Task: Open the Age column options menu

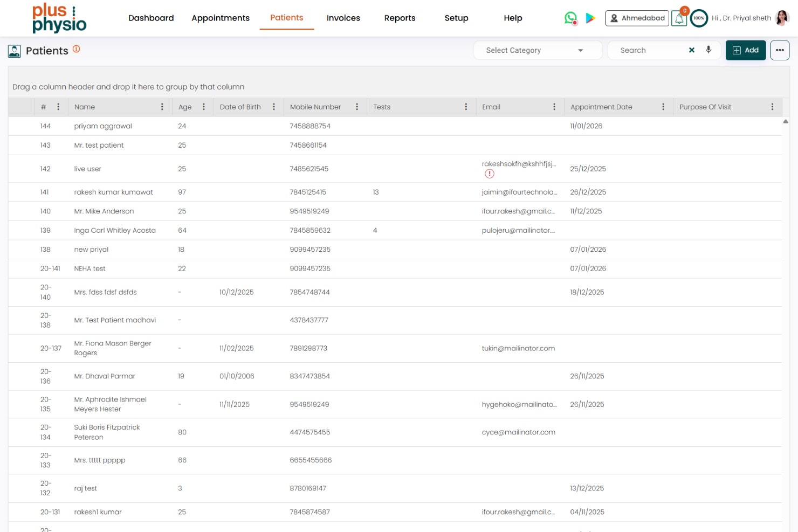Action: 203,107
